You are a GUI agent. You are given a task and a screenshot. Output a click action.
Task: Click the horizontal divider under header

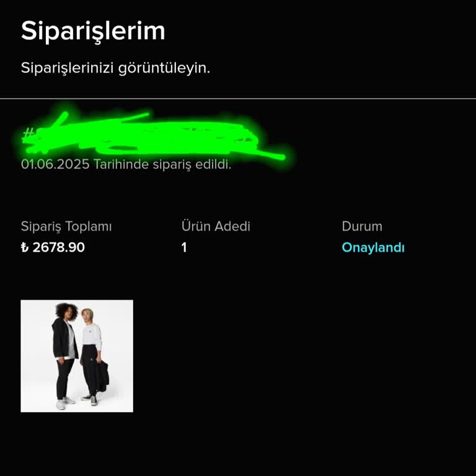point(238,99)
